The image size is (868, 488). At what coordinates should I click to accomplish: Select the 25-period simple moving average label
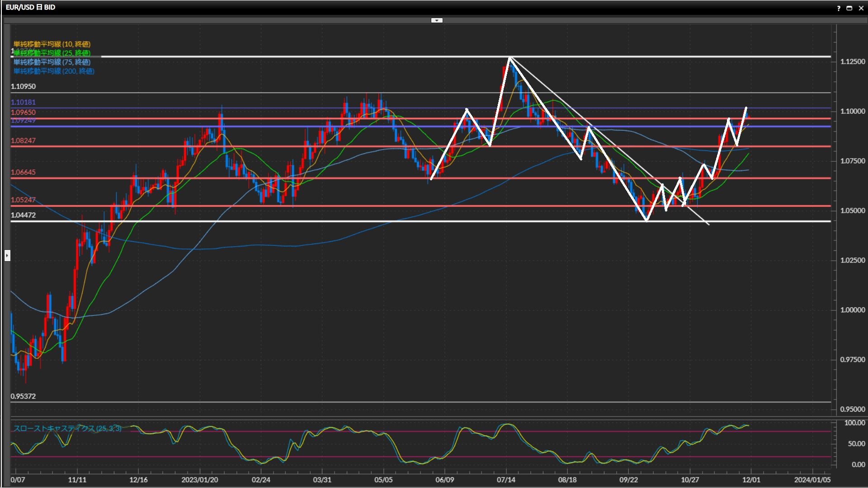pyautogui.click(x=52, y=53)
